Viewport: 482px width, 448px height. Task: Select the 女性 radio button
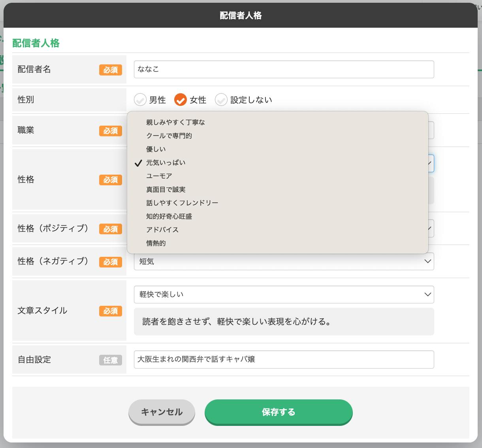click(181, 100)
